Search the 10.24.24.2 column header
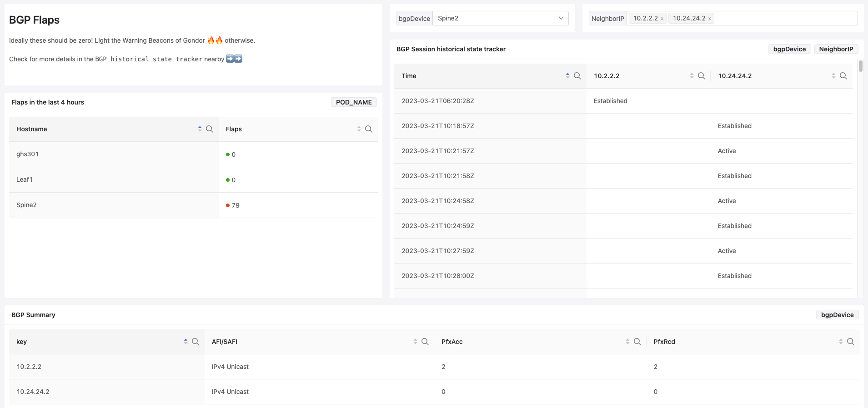Image resolution: width=868 pixels, height=408 pixels. pos(843,76)
